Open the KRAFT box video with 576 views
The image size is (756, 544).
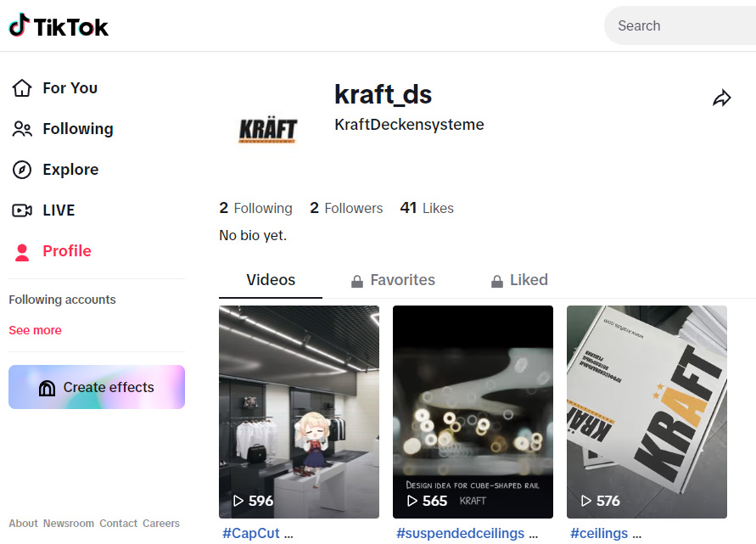[x=647, y=412]
